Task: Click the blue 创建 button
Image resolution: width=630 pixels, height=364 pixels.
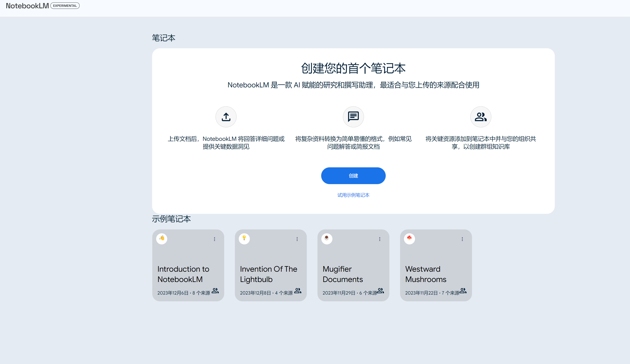Action: point(353,176)
